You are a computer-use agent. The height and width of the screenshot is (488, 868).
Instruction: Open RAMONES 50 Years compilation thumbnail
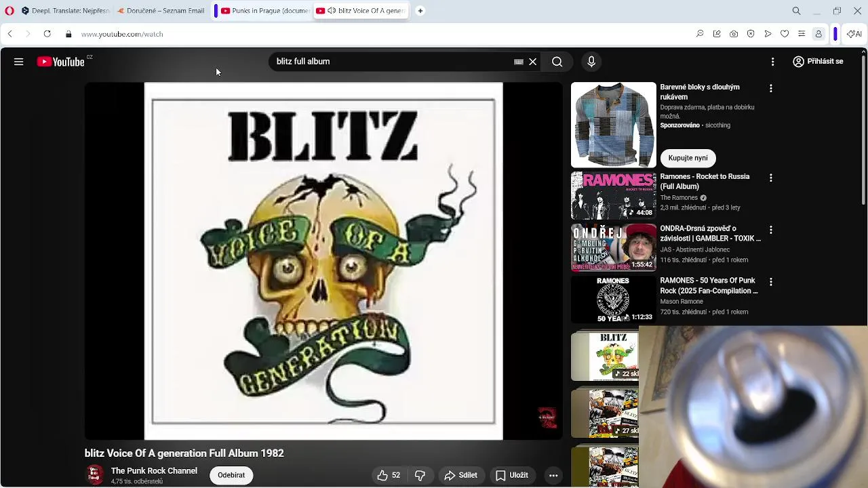[614, 299]
